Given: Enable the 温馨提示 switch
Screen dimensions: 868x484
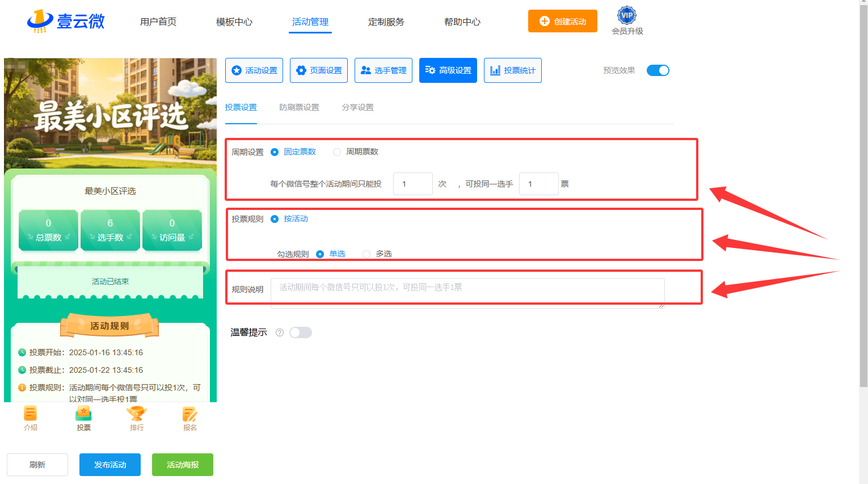Looking at the screenshot, I should 301,333.
